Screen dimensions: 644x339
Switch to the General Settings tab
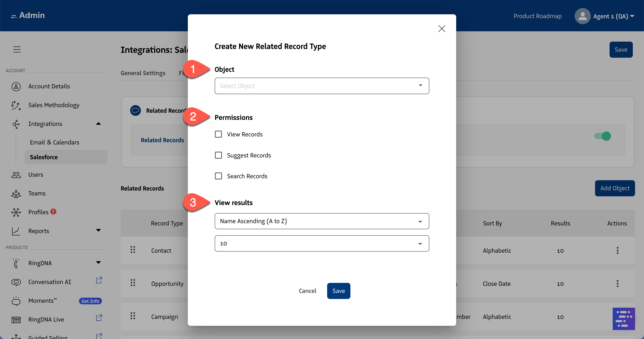coord(143,73)
